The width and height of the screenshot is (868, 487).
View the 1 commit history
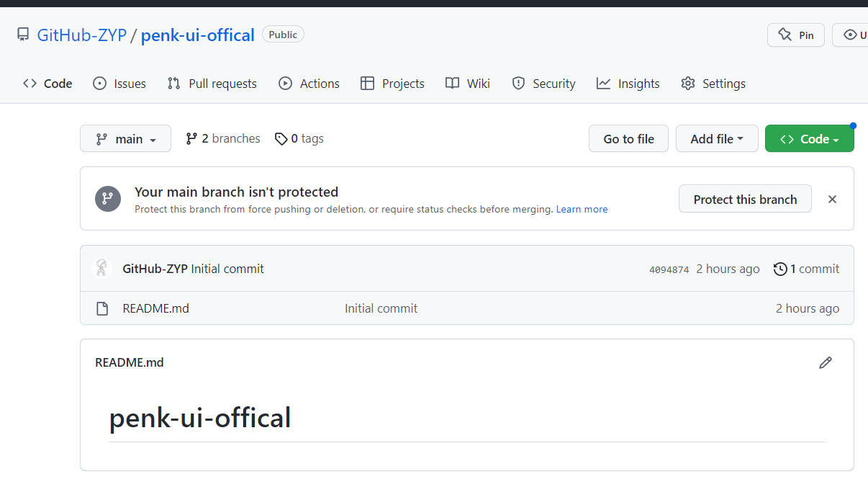[806, 269]
